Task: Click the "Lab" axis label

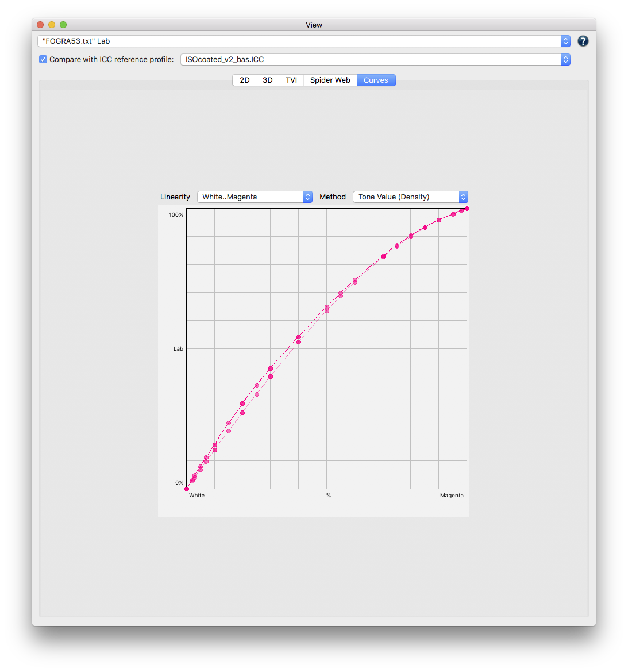Action: pyautogui.click(x=178, y=349)
